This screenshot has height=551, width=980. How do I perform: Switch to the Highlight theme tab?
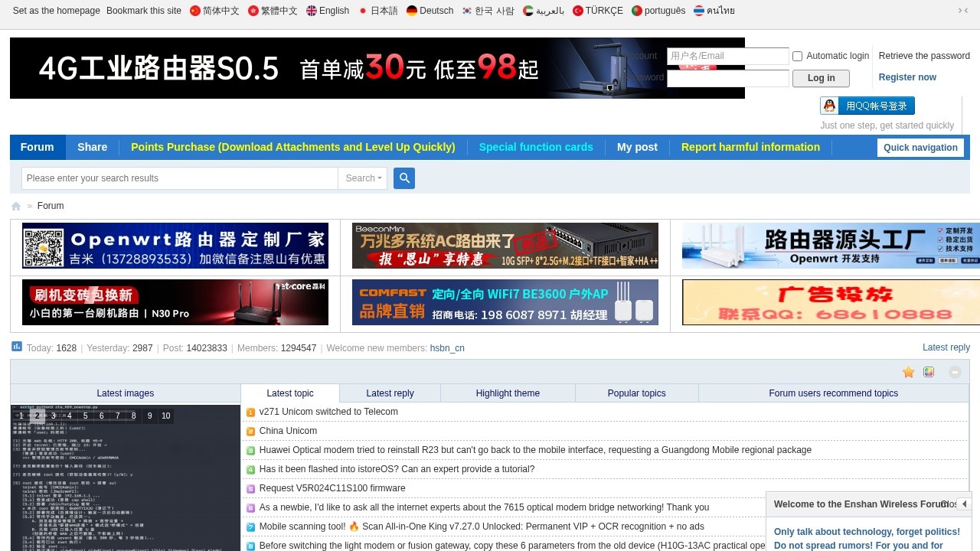coord(508,393)
